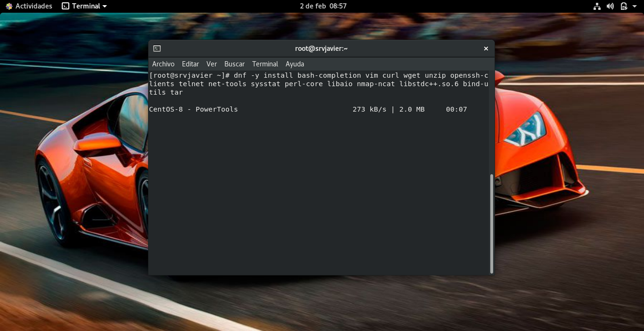Click 'sysstat' in the command
The image size is (644, 331).
pos(265,84)
